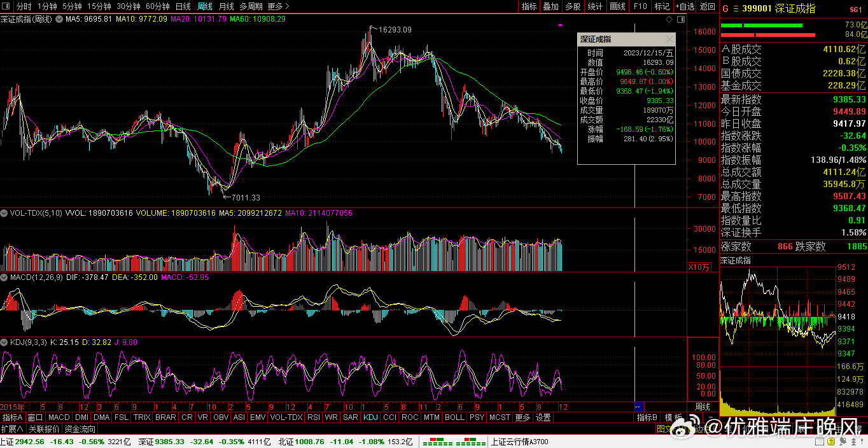Toggle the FSL indicator
Viewport: 868px width, 448px height.
[x=122, y=417]
